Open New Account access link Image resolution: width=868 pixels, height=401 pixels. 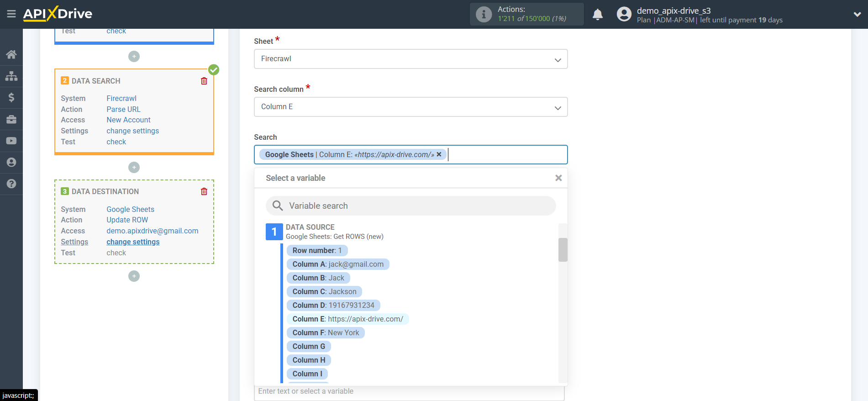tap(128, 120)
